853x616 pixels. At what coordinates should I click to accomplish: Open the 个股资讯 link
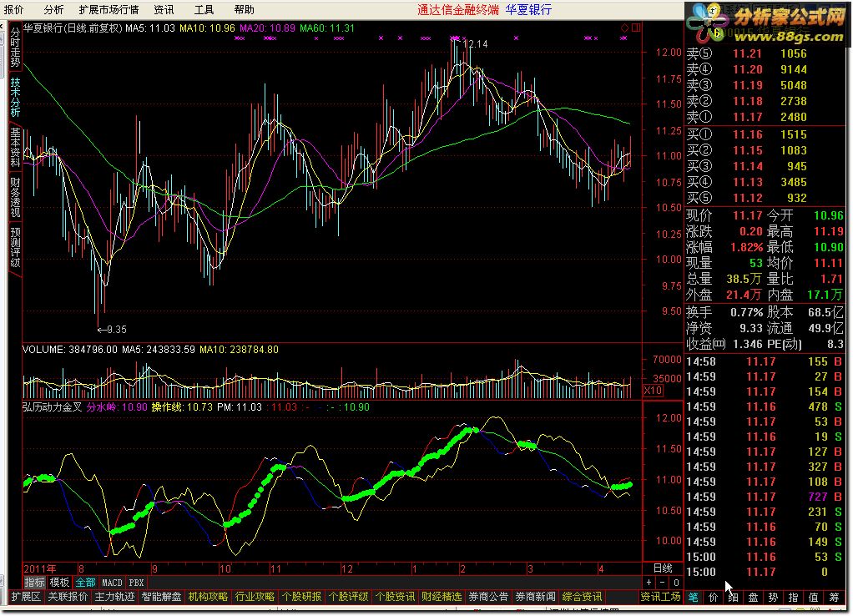[395, 597]
